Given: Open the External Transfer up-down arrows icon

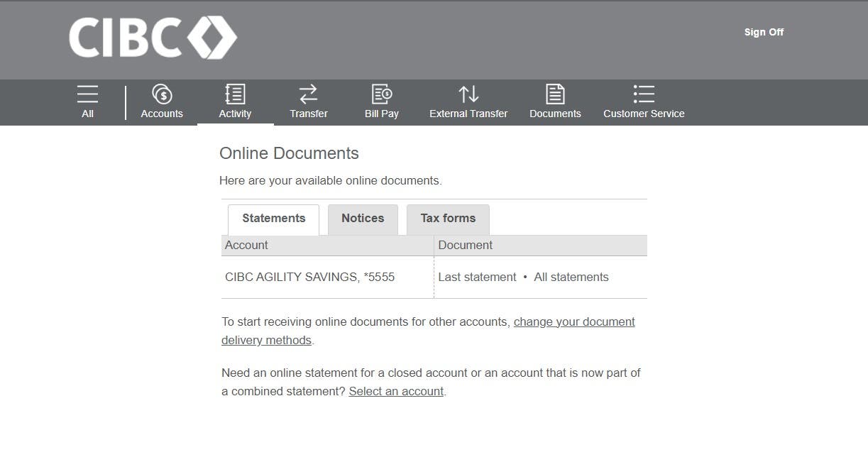Looking at the screenshot, I should tap(468, 94).
